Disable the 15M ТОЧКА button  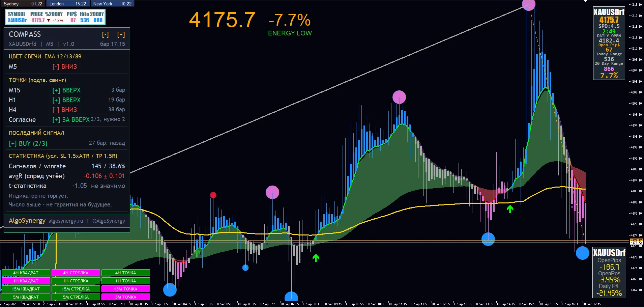[126, 289]
